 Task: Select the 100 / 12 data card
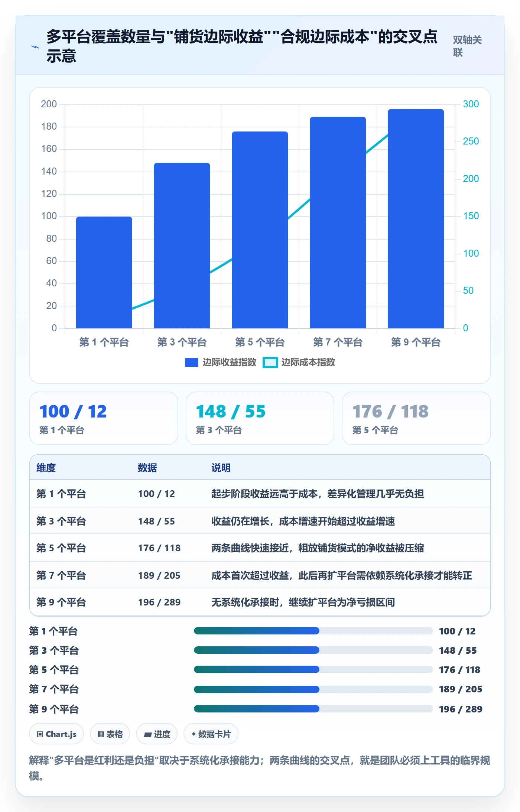104,418
